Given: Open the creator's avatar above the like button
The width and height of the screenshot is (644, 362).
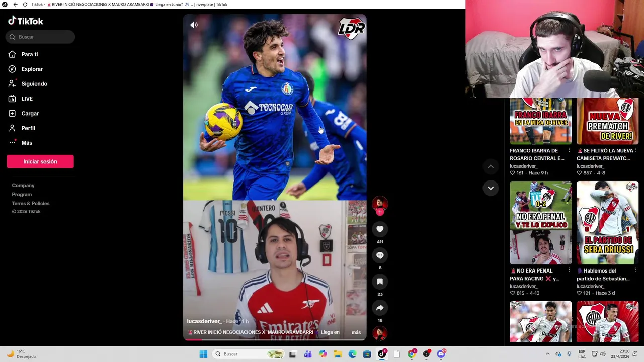Looking at the screenshot, I should (380, 203).
